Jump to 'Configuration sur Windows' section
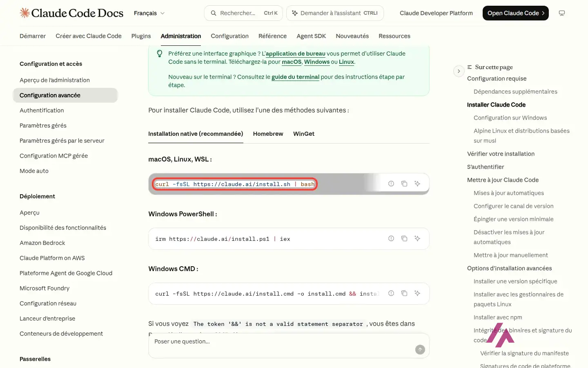 pos(510,118)
